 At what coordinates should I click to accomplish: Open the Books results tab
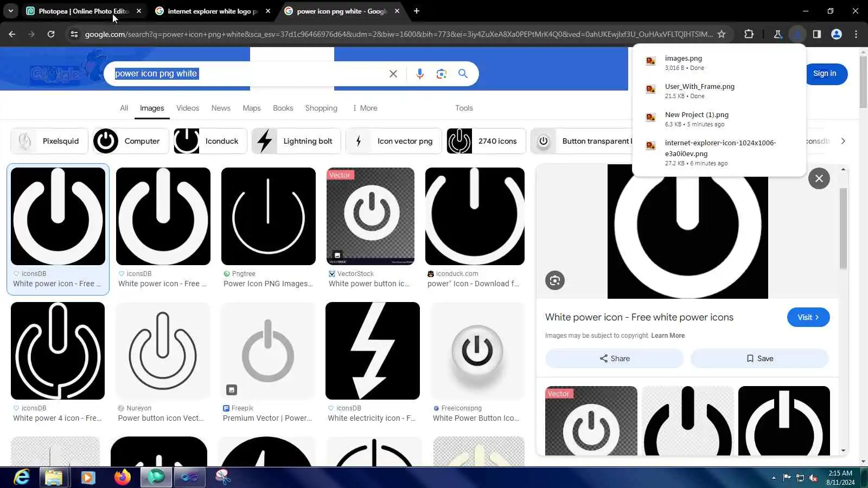point(283,108)
